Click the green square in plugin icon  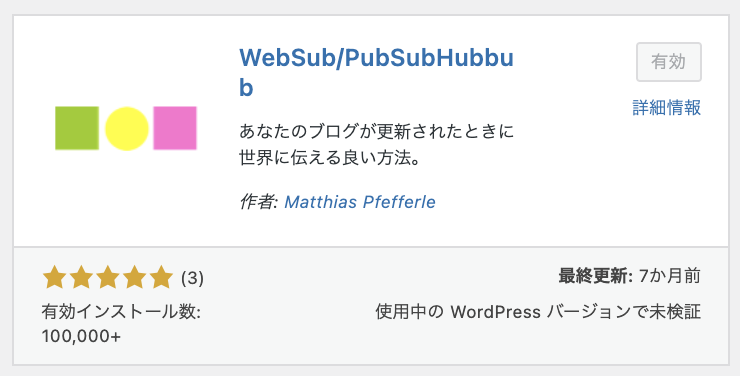77,128
